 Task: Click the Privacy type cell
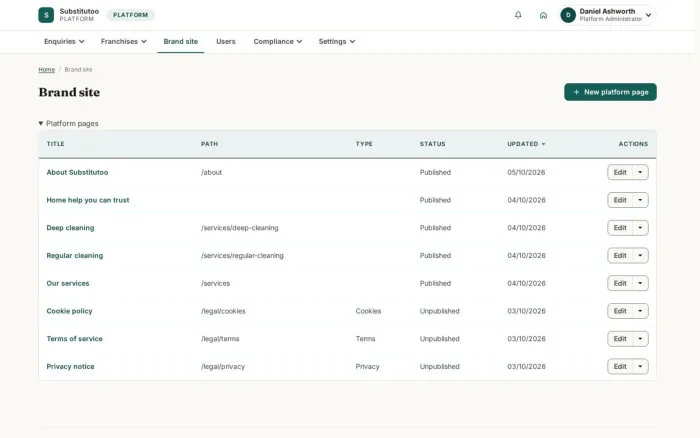coord(367,366)
